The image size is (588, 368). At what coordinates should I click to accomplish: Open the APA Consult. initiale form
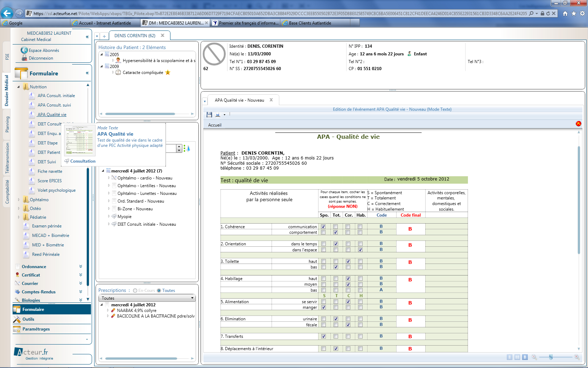pos(56,96)
